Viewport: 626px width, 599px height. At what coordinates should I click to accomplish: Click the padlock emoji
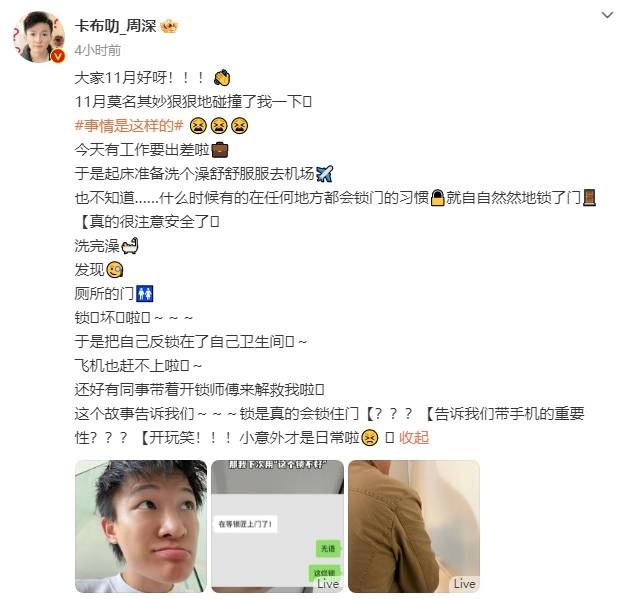438,198
